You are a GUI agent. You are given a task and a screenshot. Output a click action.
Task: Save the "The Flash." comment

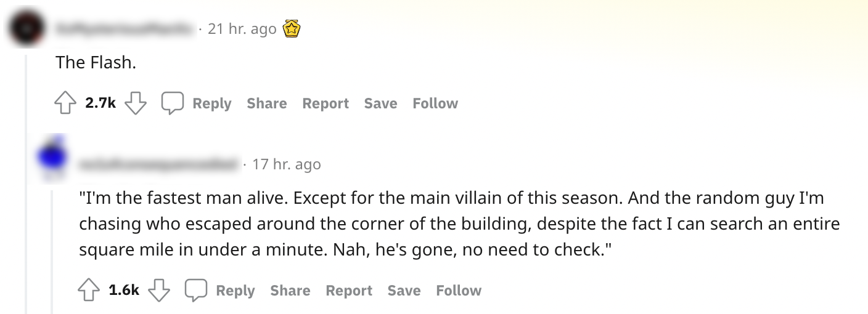380,103
